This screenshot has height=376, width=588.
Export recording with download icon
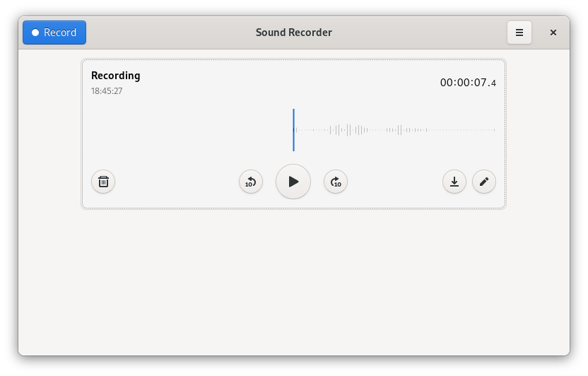pyautogui.click(x=454, y=182)
